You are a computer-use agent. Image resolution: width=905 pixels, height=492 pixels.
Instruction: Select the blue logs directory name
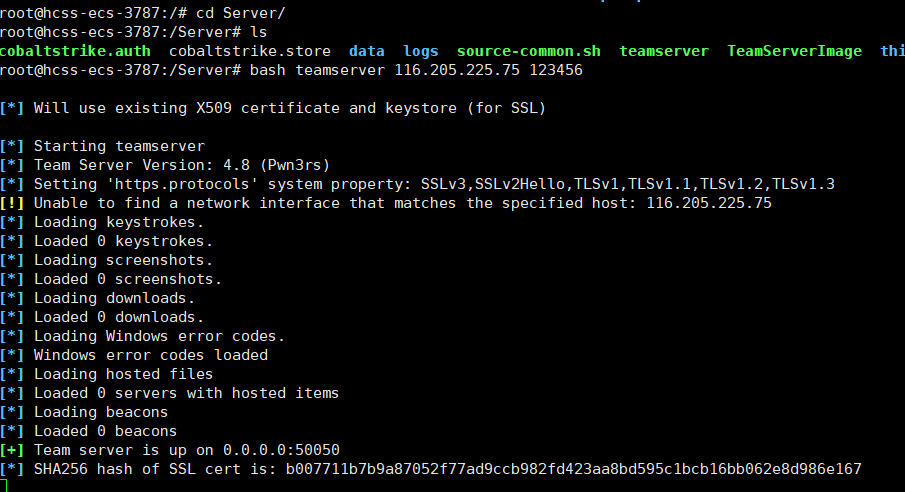coord(421,51)
